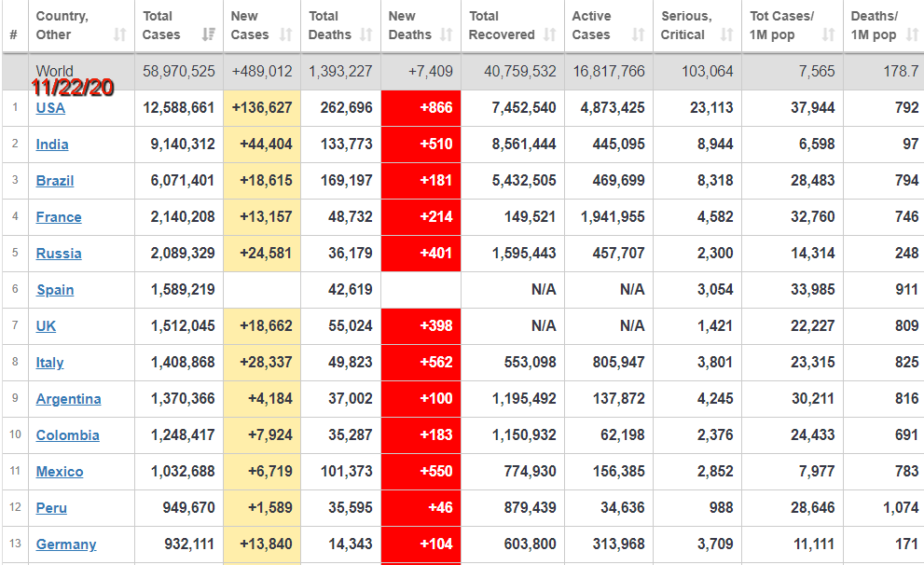Open the India country link
The image size is (924, 565).
(52, 145)
